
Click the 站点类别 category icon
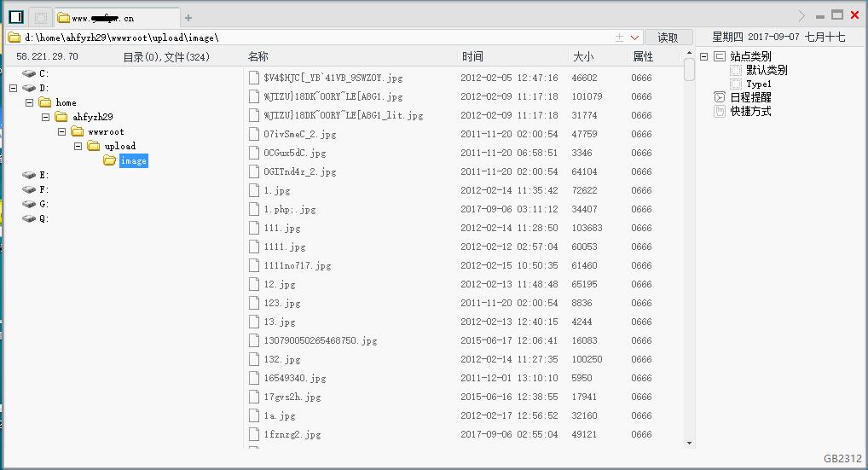tap(720, 56)
